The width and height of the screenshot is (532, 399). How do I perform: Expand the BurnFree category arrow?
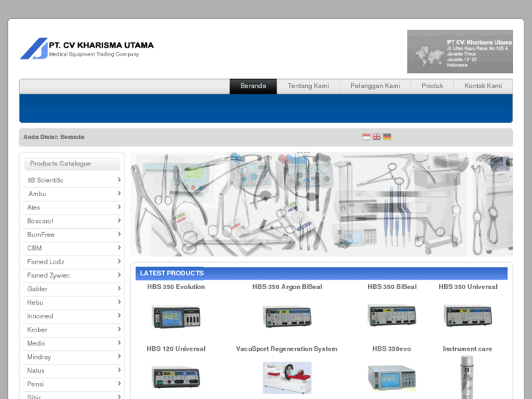(x=119, y=234)
